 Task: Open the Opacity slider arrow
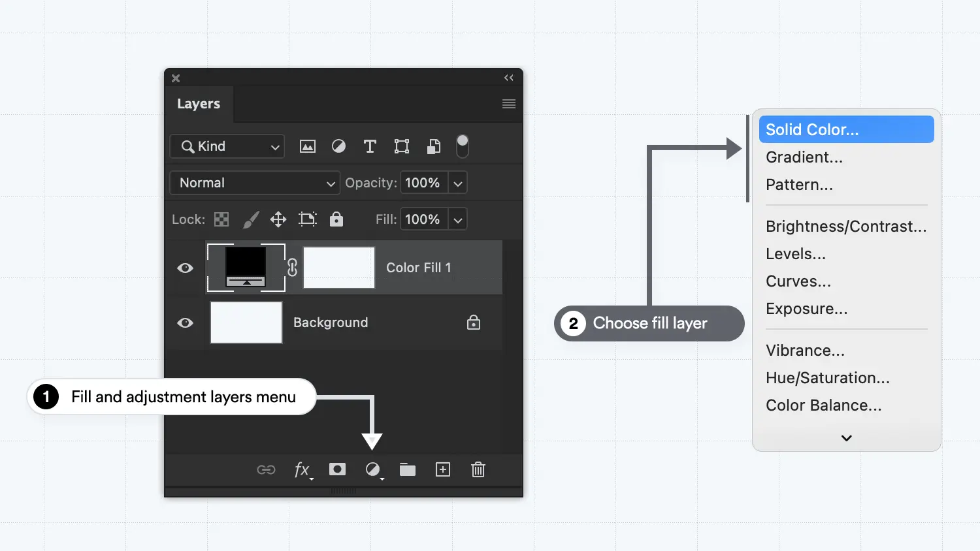pyautogui.click(x=458, y=183)
